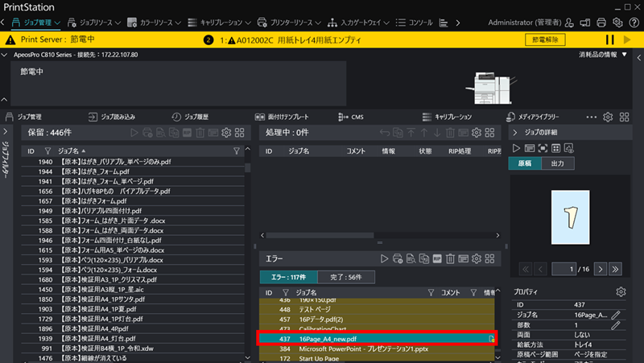
Task: Switch to the 出力 preview tab
Action: (557, 163)
